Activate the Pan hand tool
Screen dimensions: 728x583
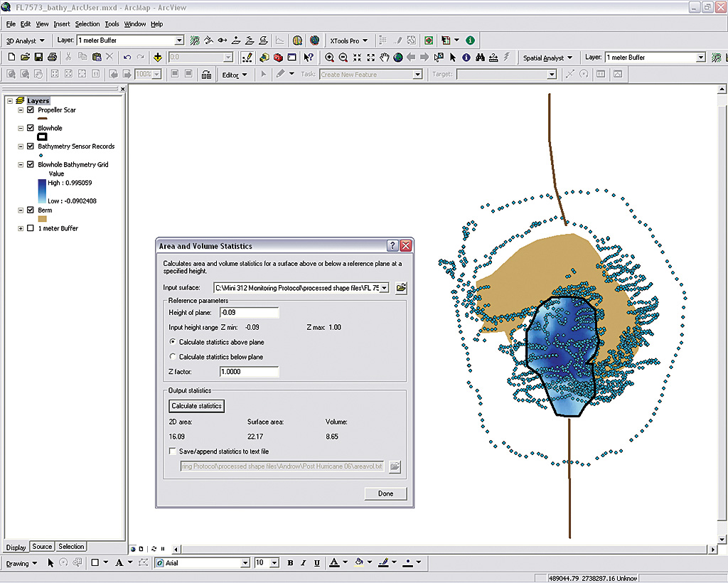coord(385,58)
